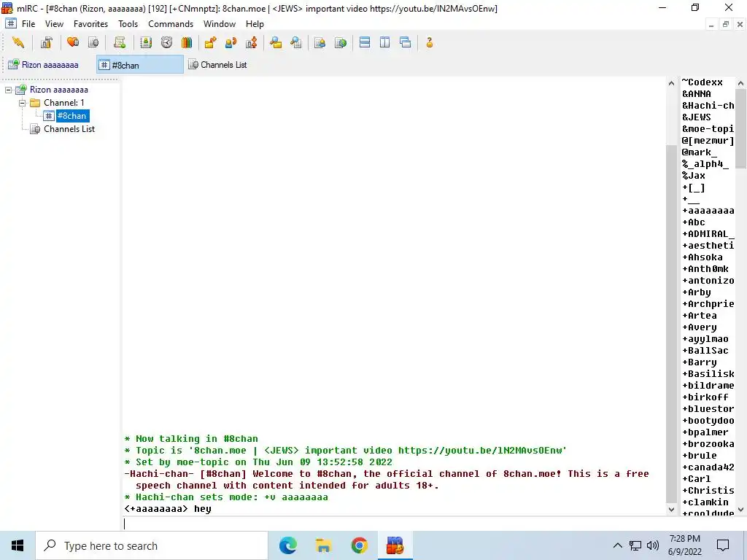Screen dimensions: 747x560
Task: Select Rizon aaaaaaaa in the tree bar
Action: pyautogui.click(x=58, y=90)
